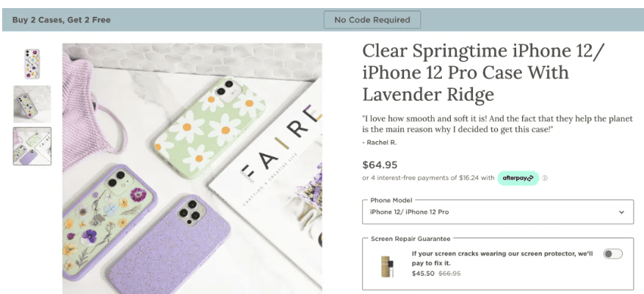Viewport: 644px width, 294px height.
Task: Click the screen protector product icon
Action: click(386, 265)
